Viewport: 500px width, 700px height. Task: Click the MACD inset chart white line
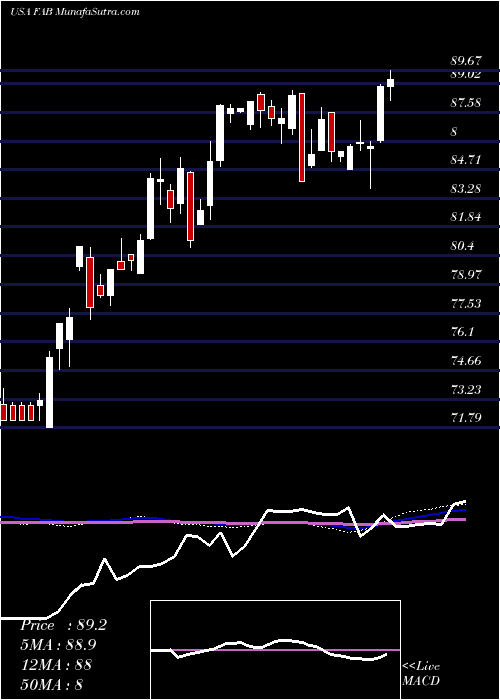tap(269, 650)
